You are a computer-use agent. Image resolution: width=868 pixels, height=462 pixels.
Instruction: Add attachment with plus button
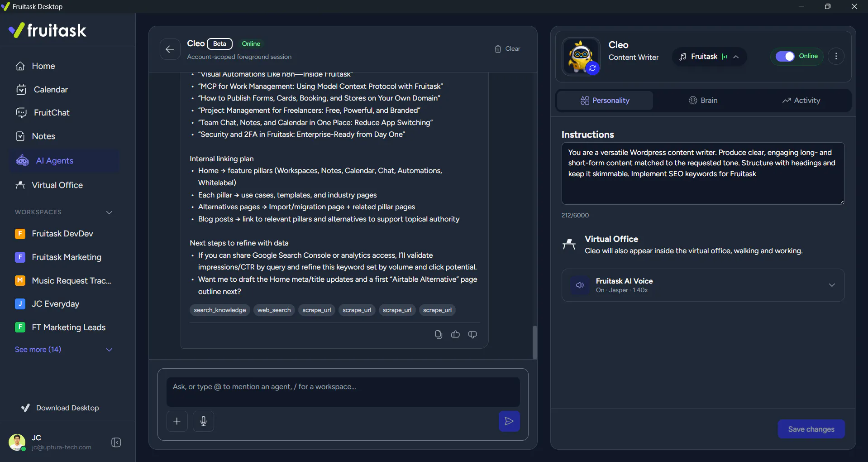coord(177,421)
